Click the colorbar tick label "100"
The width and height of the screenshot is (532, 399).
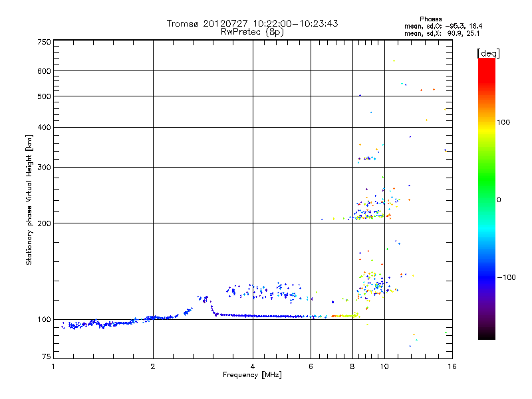[503, 122]
